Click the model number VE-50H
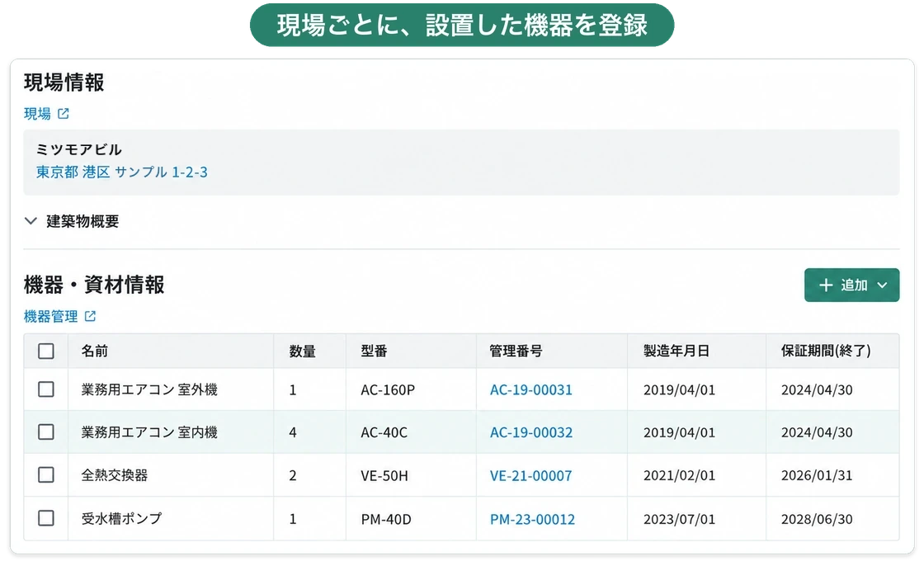924x566 pixels. (384, 476)
